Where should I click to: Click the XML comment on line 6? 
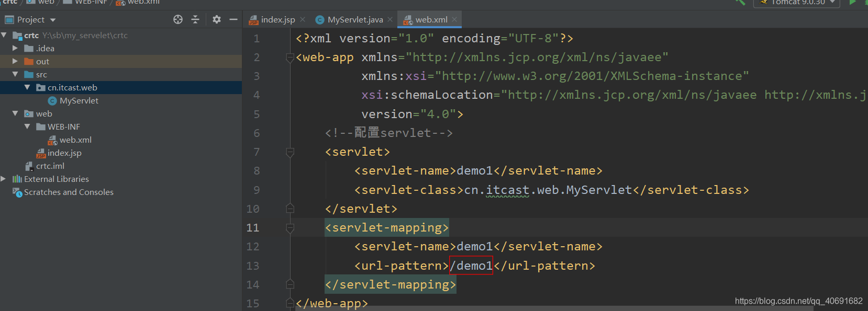[x=388, y=133]
